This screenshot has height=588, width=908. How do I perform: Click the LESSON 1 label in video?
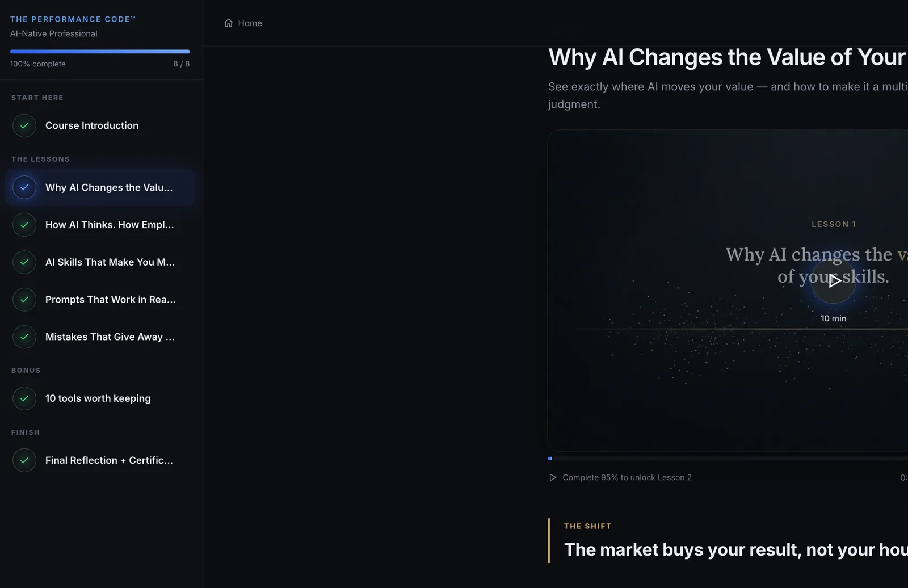pyautogui.click(x=834, y=224)
